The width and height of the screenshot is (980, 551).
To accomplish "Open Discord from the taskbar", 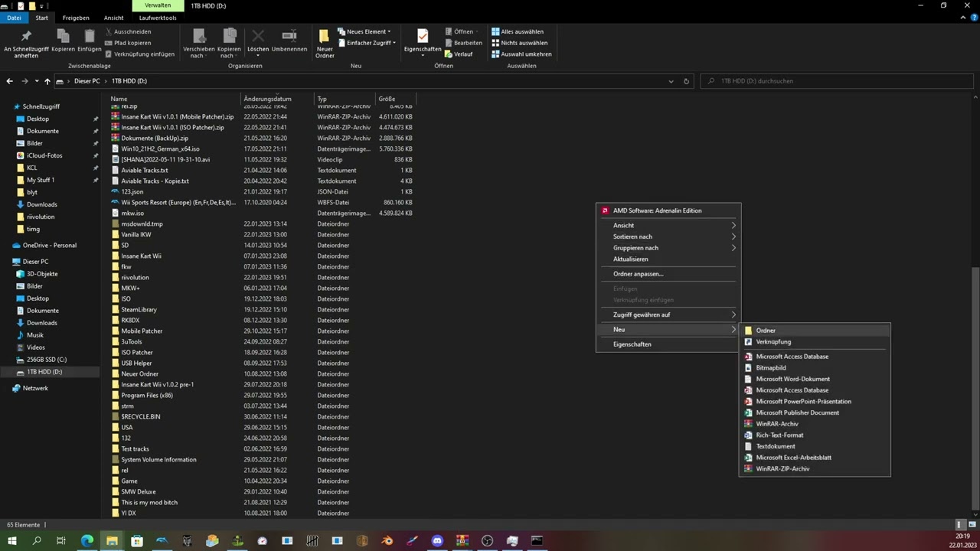I will pos(437,541).
